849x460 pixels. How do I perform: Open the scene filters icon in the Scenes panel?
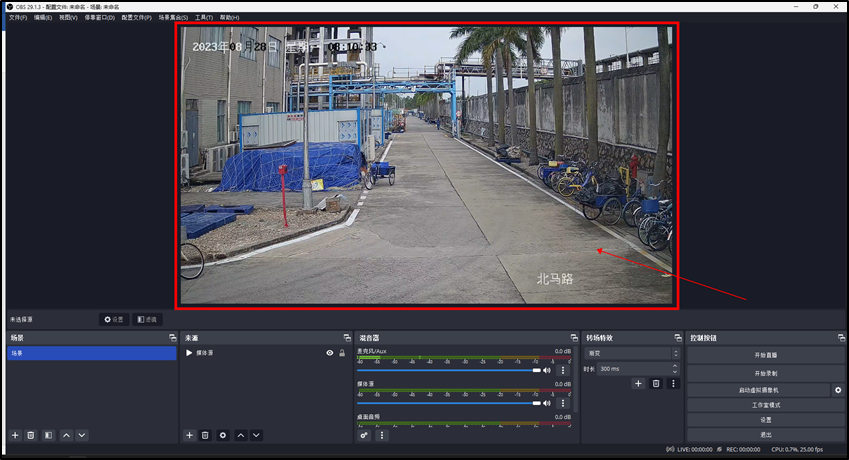point(48,435)
